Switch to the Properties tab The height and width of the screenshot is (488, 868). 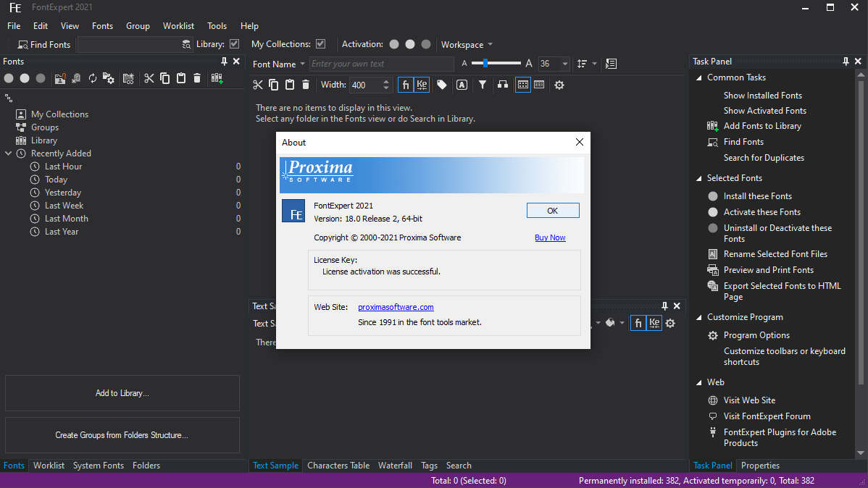[x=760, y=466]
